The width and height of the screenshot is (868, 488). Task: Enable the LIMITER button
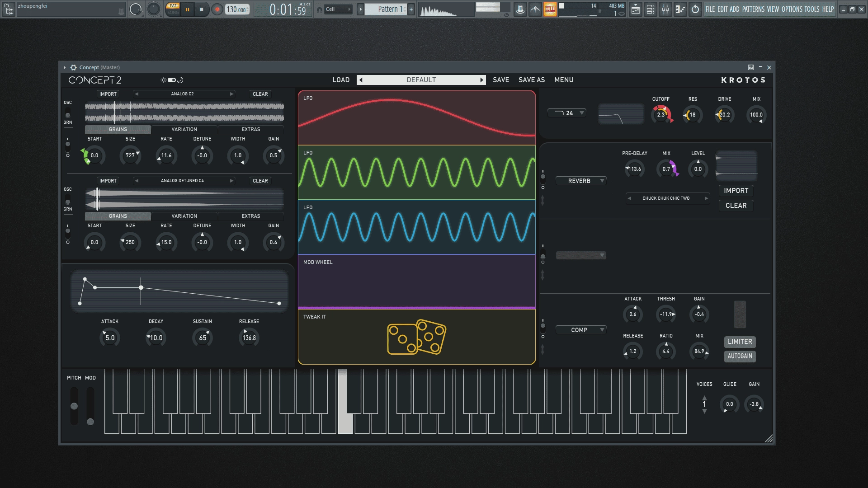click(740, 342)
